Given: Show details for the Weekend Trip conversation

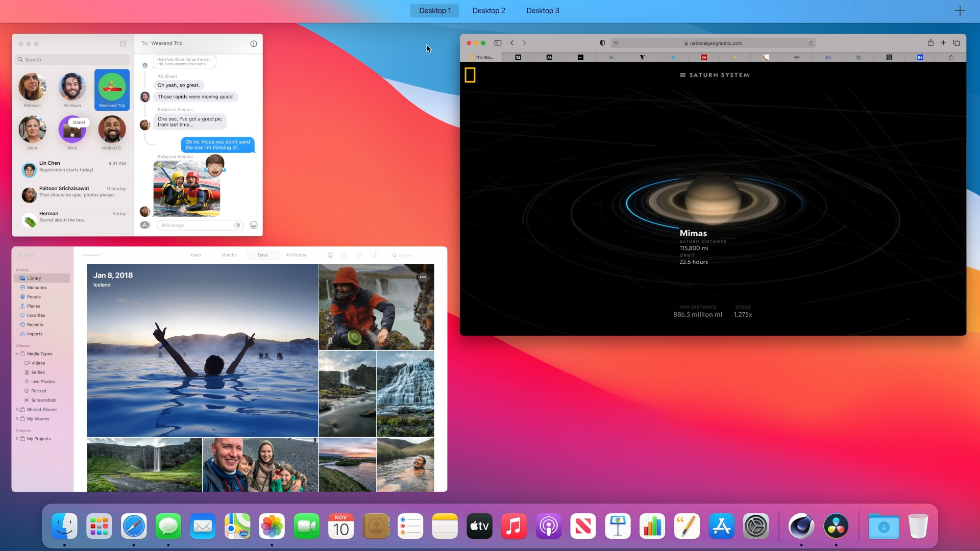Looking at the screenshot, I should click(254, 43).
